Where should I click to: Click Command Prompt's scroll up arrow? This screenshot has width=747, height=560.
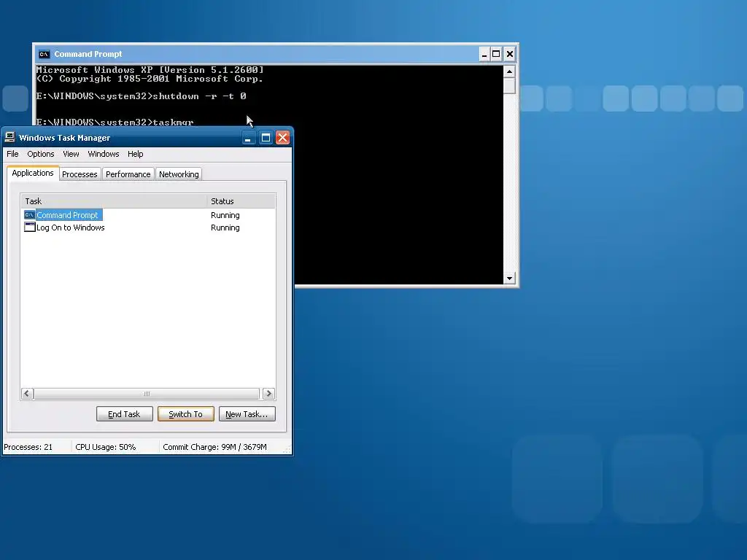click(509, 72)
